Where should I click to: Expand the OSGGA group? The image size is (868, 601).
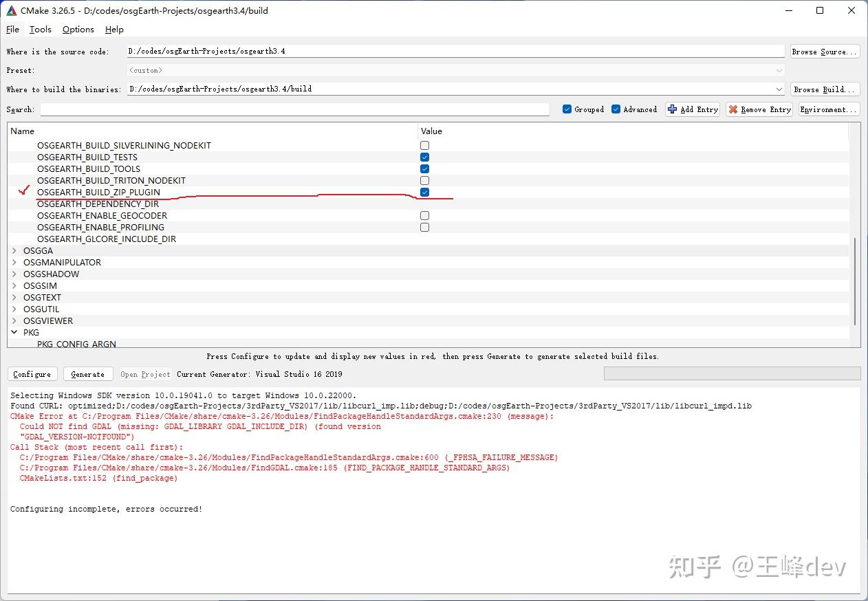coord(14,251)
